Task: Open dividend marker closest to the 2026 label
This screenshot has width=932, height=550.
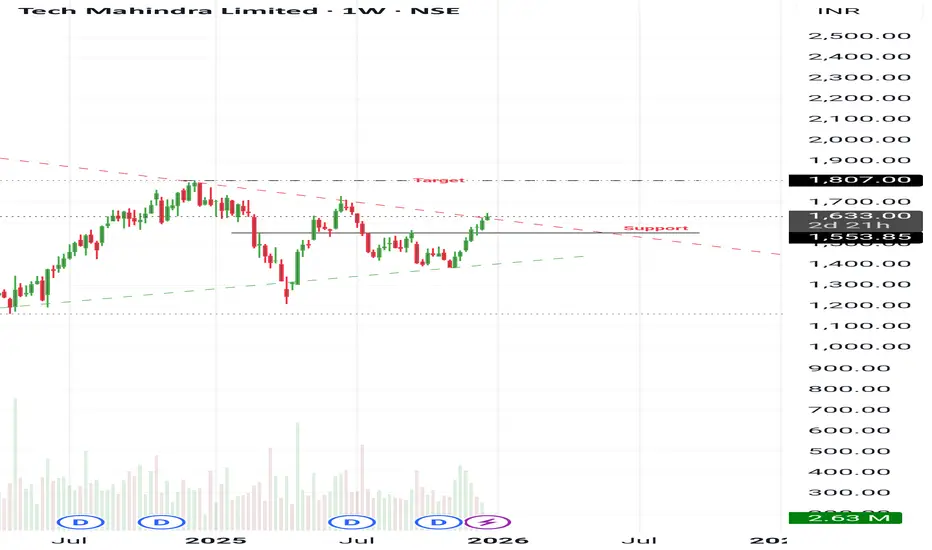Action: (x=439, y=522)
